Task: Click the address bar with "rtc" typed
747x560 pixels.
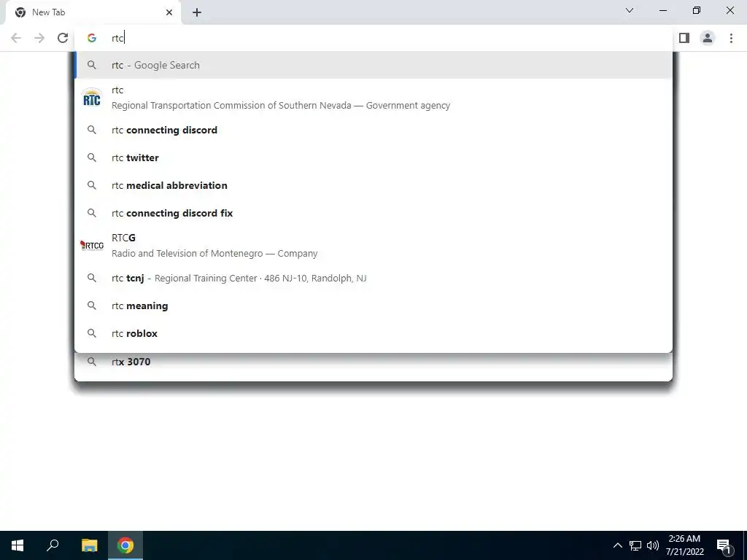Action: pos(373,38)
